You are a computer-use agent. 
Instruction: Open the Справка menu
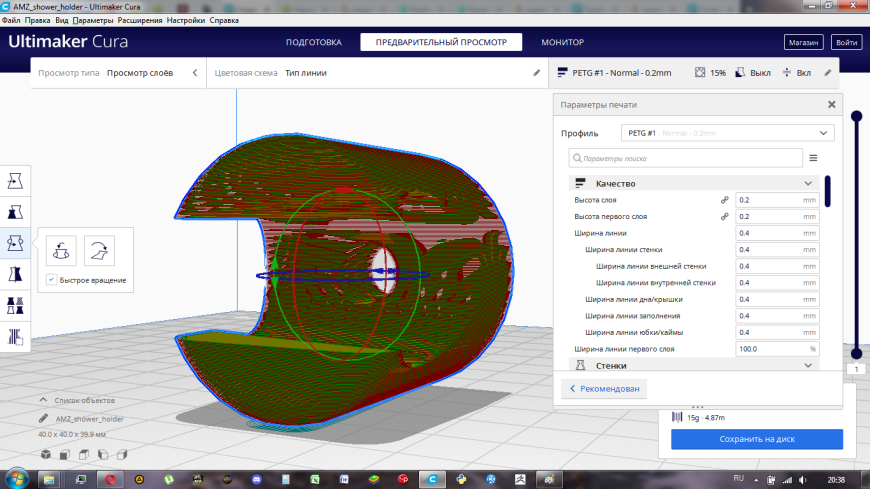pyautogui.click(x=224, y=20)
